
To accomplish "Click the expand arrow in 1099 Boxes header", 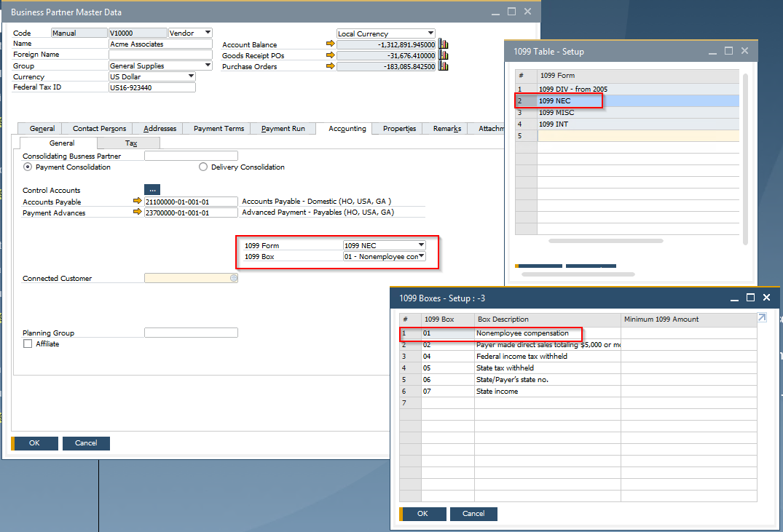I will pos(761,317).
